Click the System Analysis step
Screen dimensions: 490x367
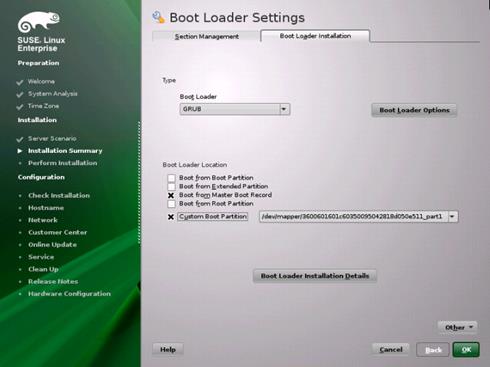[53, 94]
